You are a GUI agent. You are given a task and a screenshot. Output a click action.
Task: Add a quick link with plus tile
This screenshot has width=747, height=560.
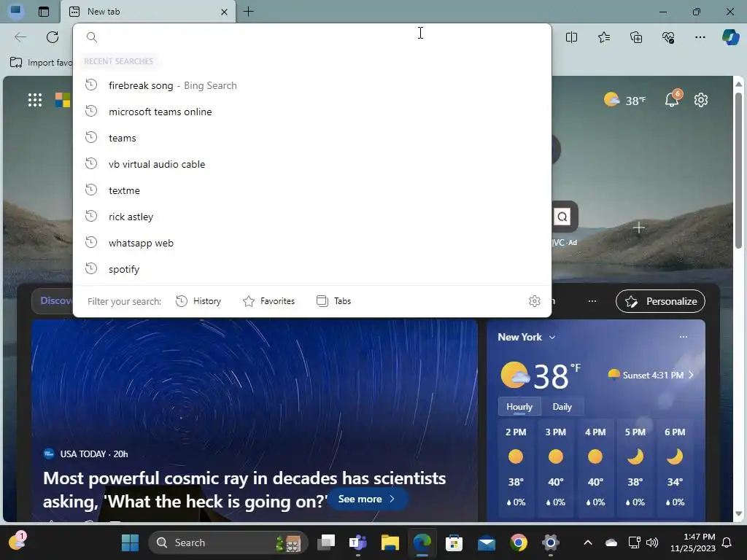[x=639, y=227]
